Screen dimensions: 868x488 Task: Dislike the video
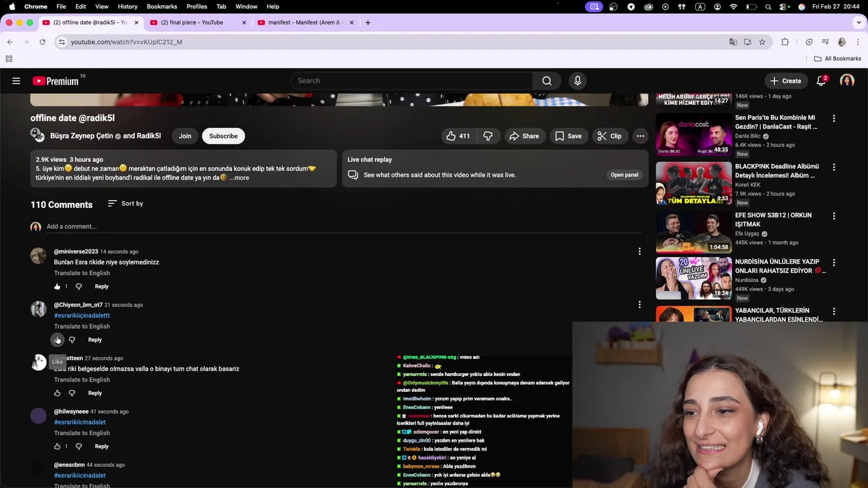click(488, 136)
